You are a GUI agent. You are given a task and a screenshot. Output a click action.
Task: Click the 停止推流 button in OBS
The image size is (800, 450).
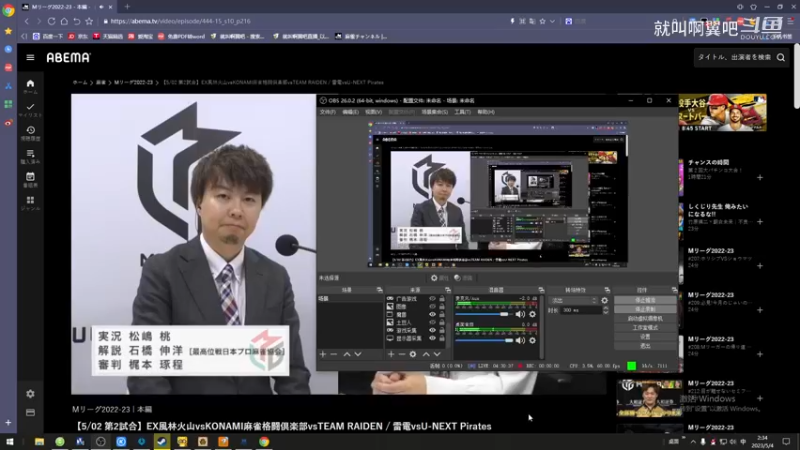(645, 301)
